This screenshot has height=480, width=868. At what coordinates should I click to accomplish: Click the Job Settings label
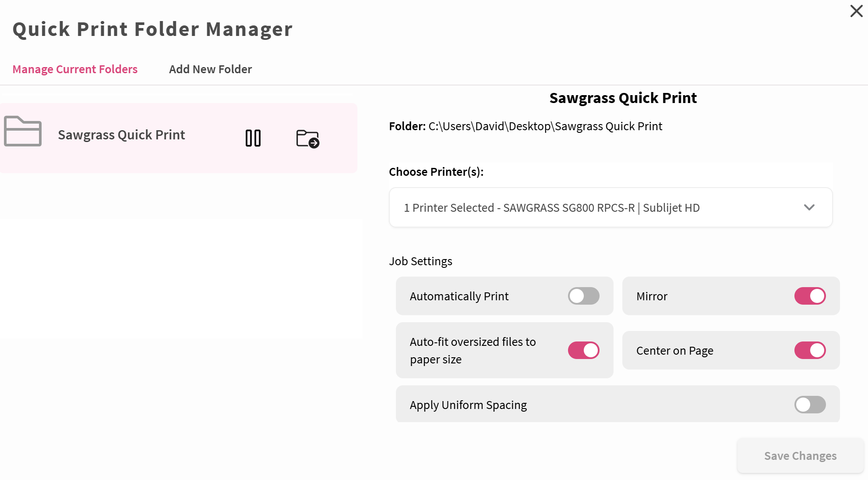click(420, 261)
